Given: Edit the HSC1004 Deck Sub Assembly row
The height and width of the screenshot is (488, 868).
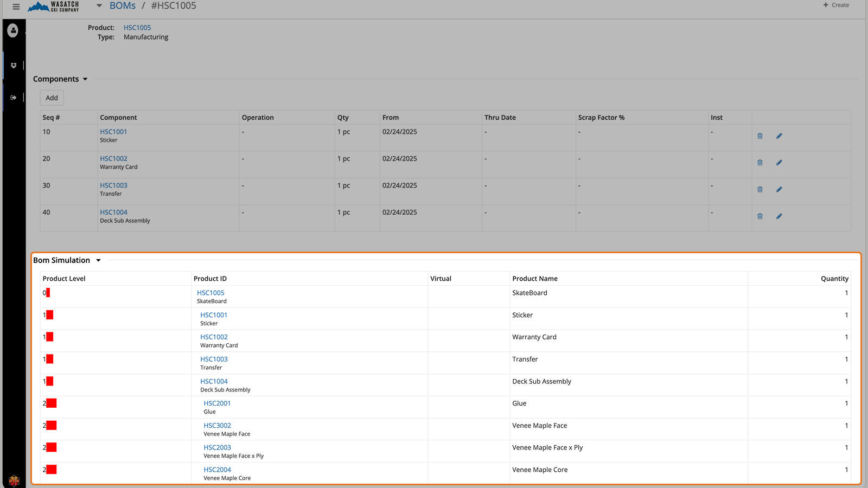Looking at the screenshot, I should 779,216.
